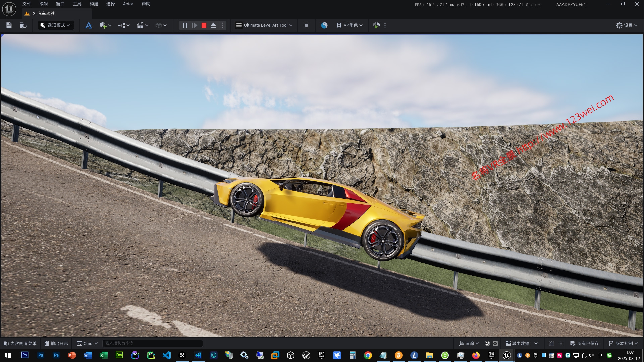
Task: Open the Ultimate Level Art Tool dropdown
Action: click(x=264, y=25)
